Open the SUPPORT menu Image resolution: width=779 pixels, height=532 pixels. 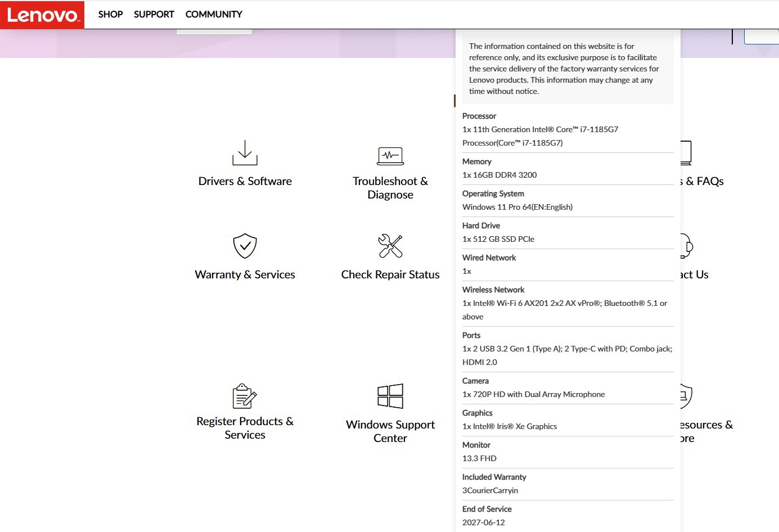point(154,15)
